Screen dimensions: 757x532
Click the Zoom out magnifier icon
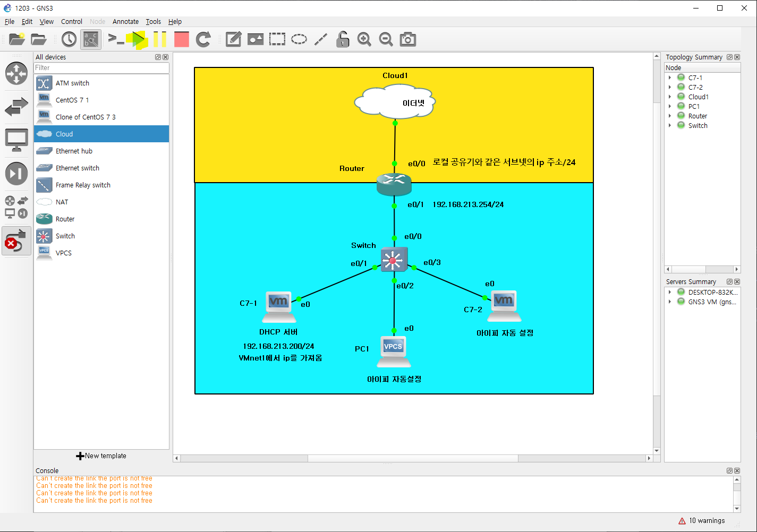coord(386,39)
